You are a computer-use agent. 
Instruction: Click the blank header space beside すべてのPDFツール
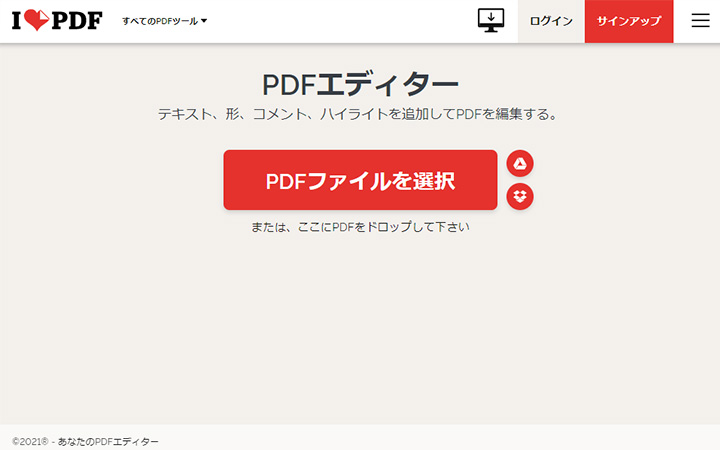(x=340, y=21)
